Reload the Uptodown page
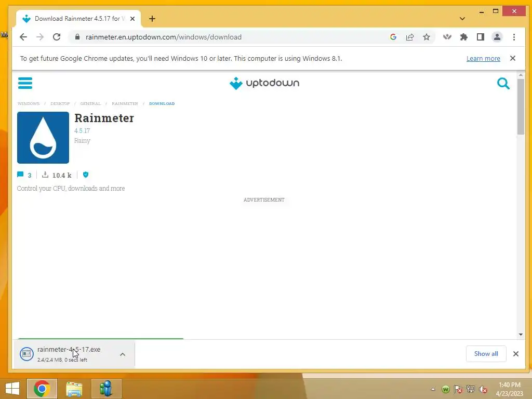This screenshot has width=532, height=399. tap(57, 37)
